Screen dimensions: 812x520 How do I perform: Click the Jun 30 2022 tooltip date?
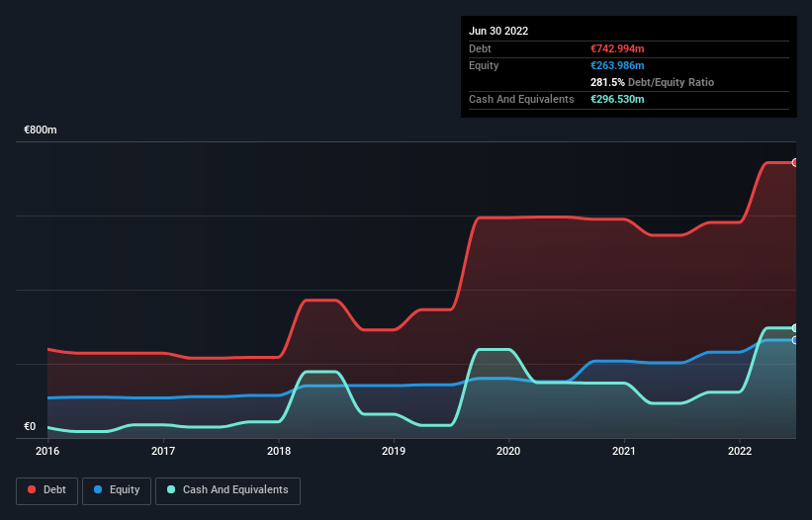[x=498, y=31]
